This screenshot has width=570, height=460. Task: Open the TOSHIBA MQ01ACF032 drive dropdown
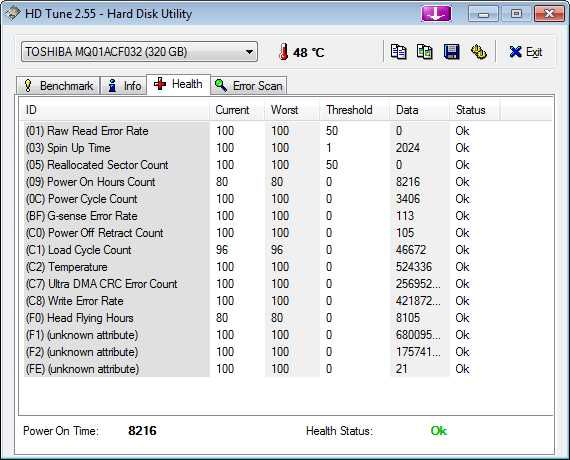point(139,52)
